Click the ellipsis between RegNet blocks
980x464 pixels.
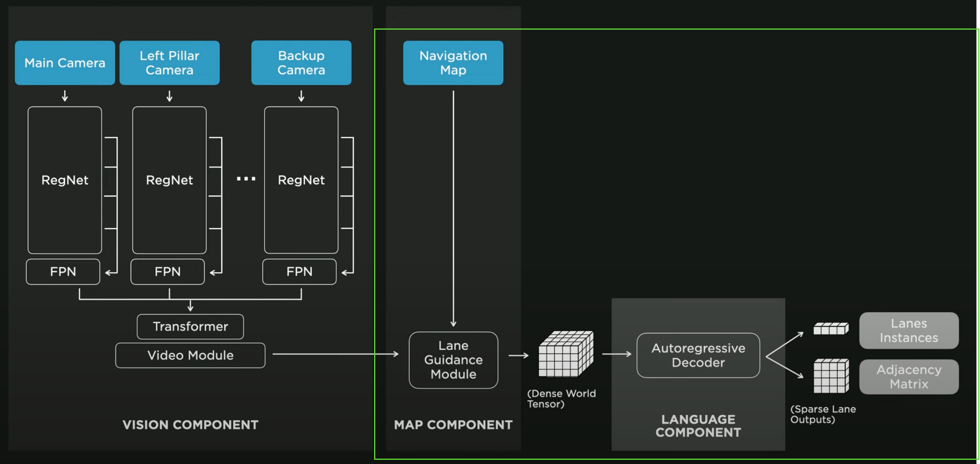(x=246, y=179)
